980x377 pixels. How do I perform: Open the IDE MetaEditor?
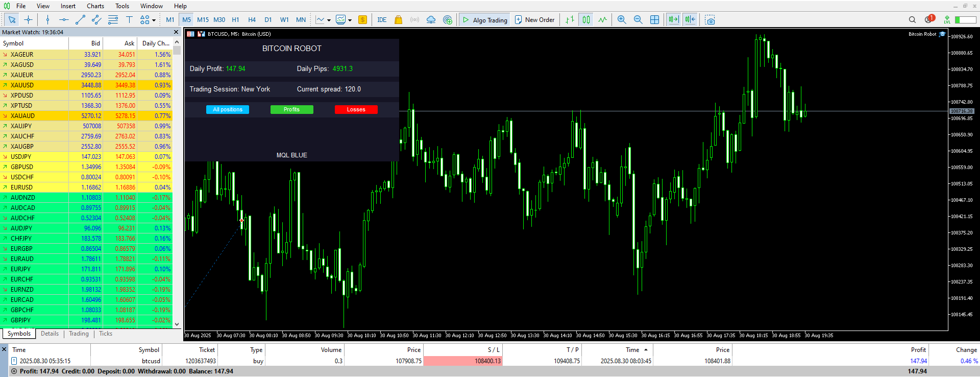coord(382,20)
